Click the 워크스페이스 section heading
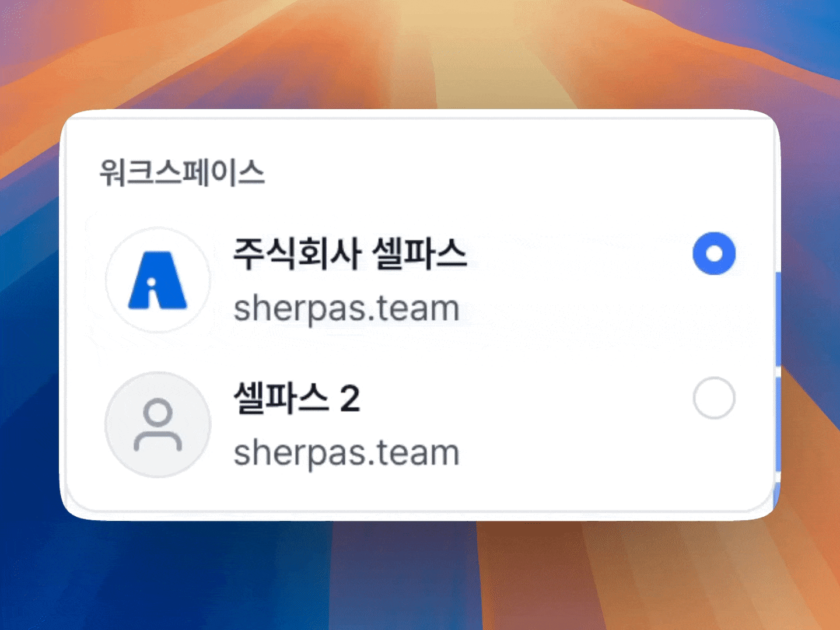 click(182, 173)
